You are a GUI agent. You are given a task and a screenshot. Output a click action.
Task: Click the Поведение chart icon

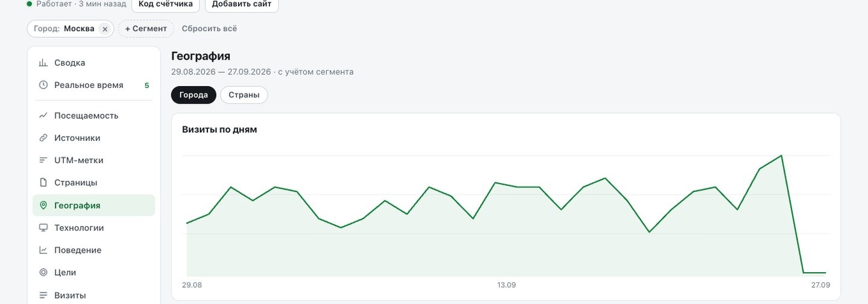coord(43,250)
